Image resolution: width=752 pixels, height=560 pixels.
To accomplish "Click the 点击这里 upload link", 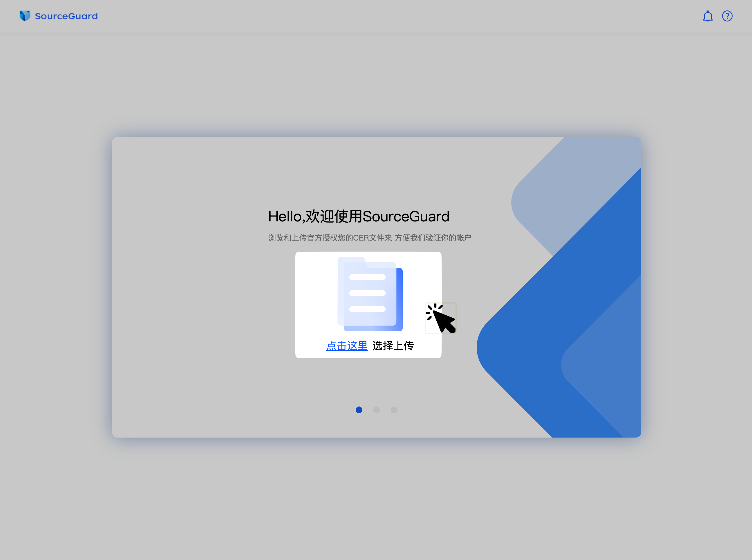I will pyautogui.click(x=347, y=345).
